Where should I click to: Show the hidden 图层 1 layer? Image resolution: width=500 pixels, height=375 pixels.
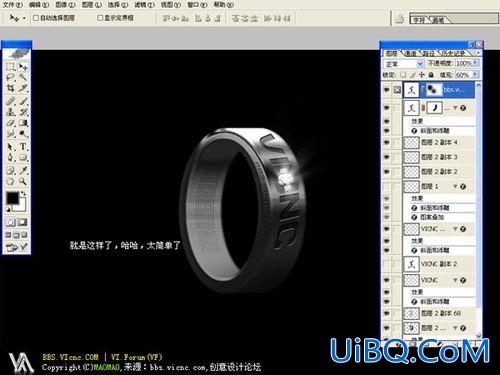pos(387,186)
